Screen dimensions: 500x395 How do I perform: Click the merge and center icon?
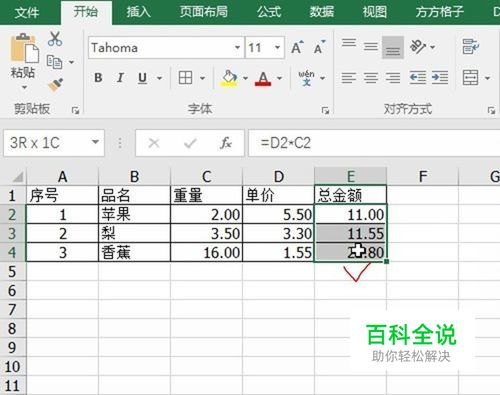(470, 78)
